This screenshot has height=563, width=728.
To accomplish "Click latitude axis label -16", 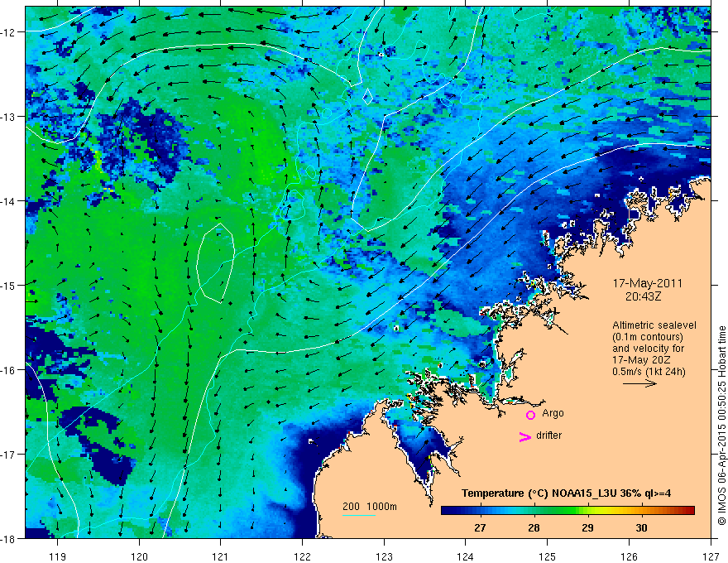I will 9,370.
